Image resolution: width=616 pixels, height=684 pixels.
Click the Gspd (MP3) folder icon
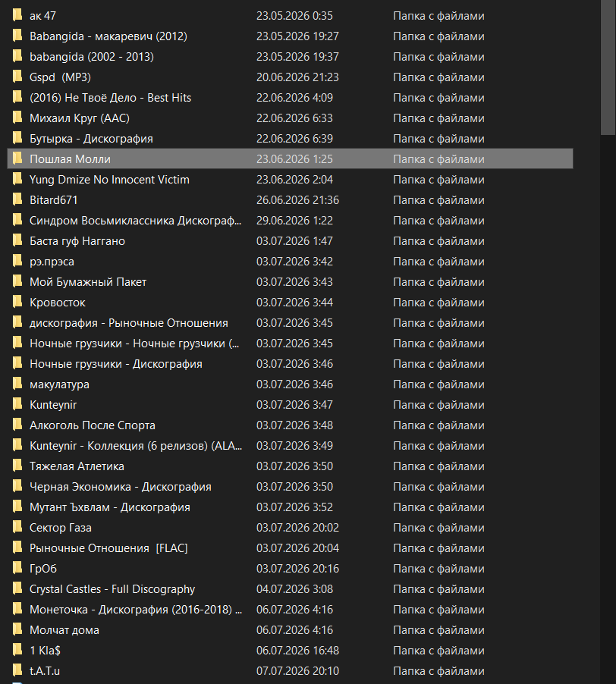17,77
